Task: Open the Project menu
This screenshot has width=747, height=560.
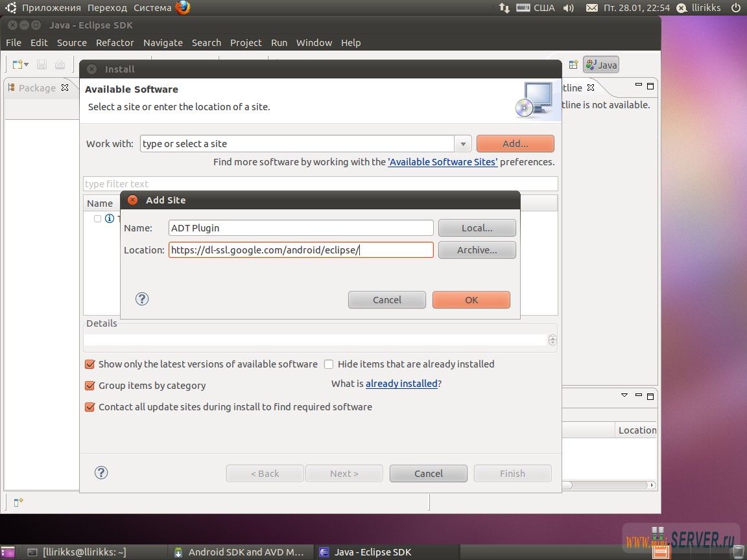Action: 246,43
